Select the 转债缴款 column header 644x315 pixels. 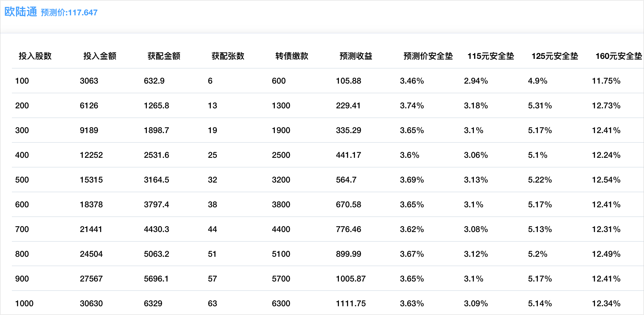(292, 56)
